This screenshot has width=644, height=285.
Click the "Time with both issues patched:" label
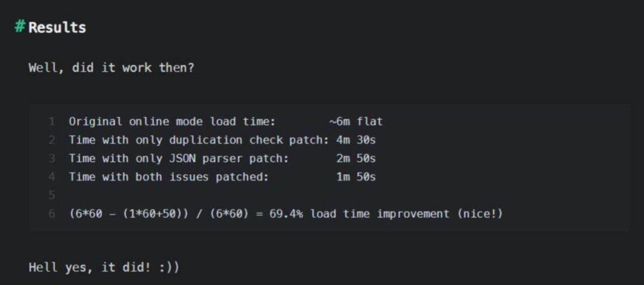(168, 176)
